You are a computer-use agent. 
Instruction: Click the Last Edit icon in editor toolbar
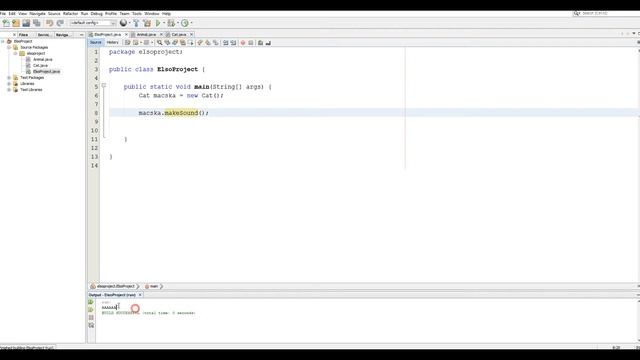[x=127, y=42]
